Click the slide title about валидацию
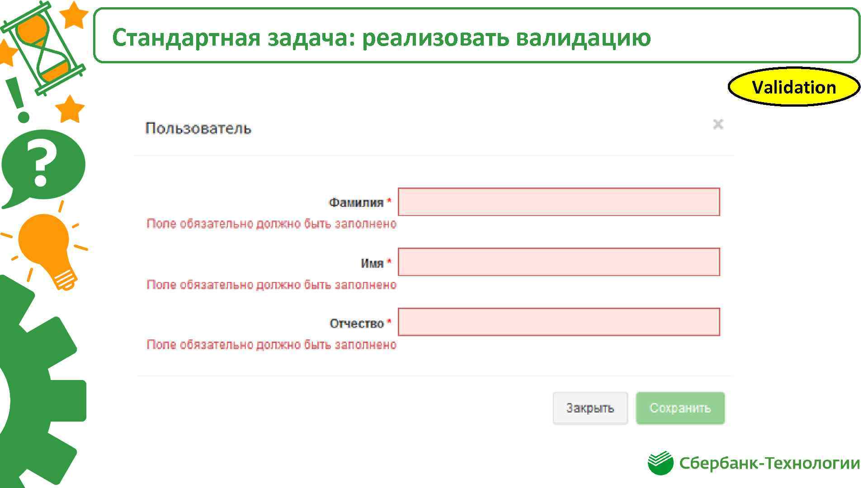Viewport: 868px width, 488px height. 381,37
